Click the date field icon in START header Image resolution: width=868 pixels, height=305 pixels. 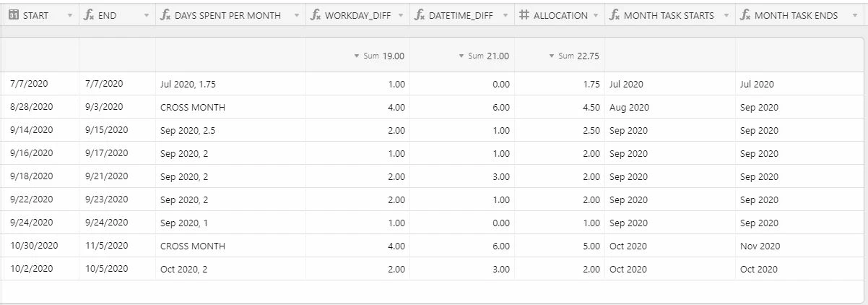14,15
